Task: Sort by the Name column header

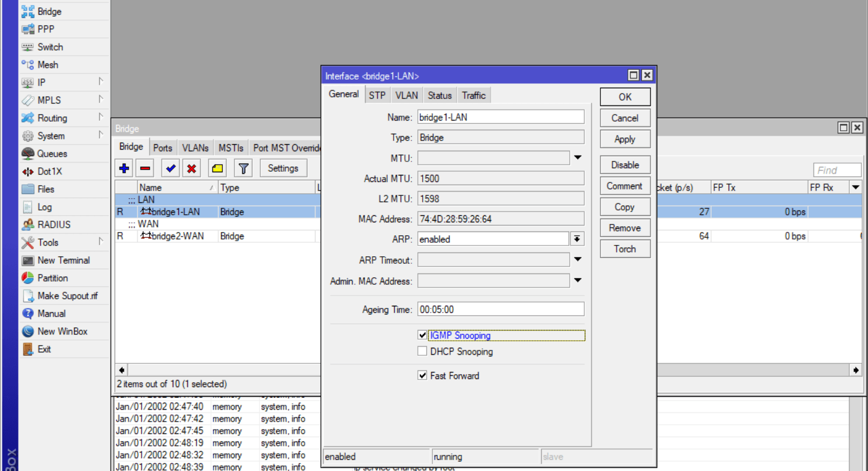Action: [x=177, y=187]
